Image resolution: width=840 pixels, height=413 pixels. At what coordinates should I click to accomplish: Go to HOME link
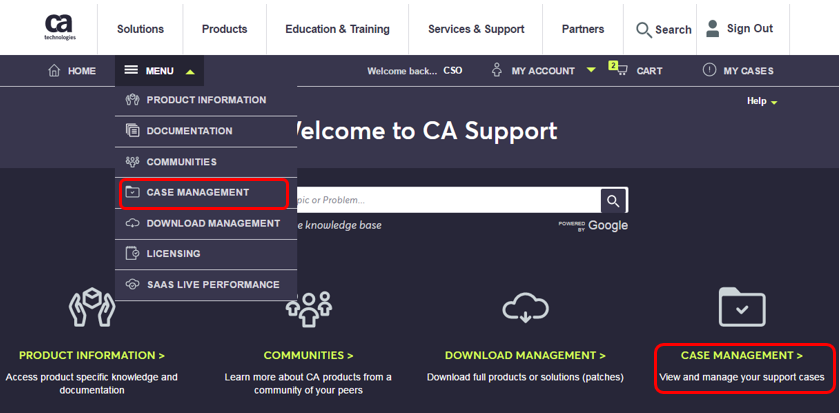82,71
